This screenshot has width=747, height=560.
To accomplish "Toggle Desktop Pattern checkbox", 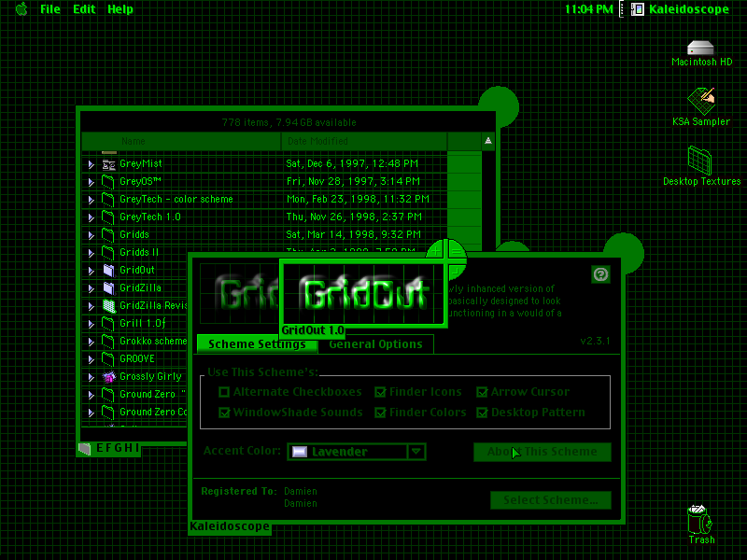I will tap(482, 413).
